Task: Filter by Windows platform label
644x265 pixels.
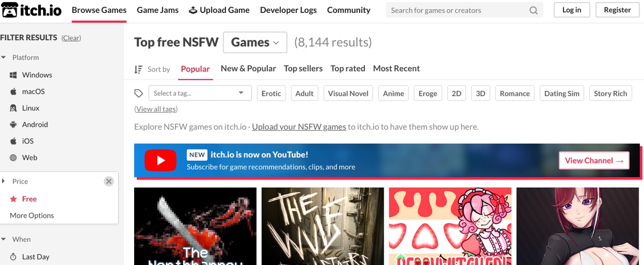Action: tap(37, 75)
